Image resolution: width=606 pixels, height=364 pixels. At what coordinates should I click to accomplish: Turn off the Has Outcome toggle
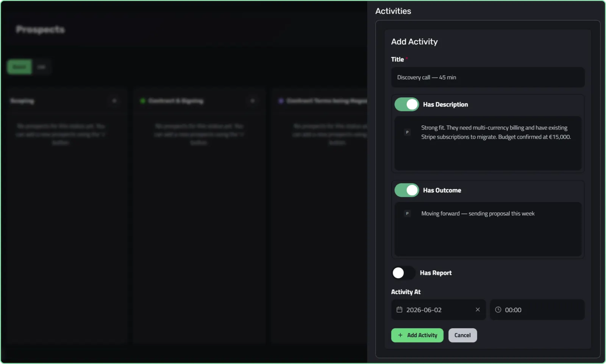(407, 190)
